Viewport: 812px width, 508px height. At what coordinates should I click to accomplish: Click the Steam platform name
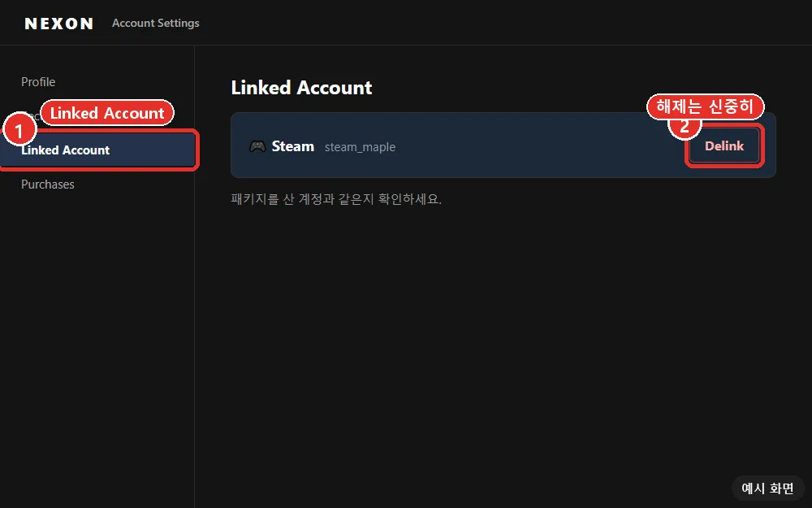pos(293,146)
